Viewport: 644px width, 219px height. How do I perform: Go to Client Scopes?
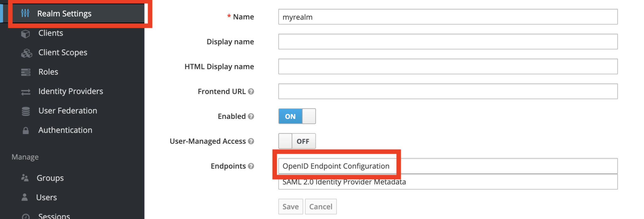[x=63, y=53]
